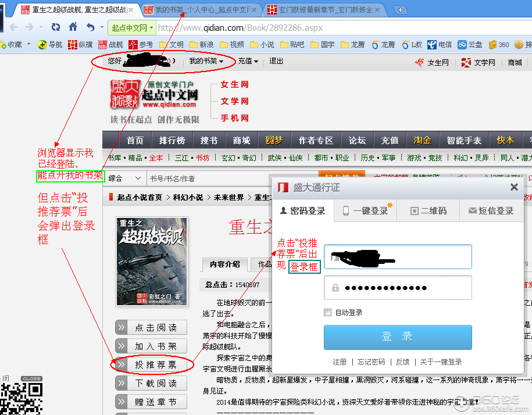Screen dimensions: 532x415
Task: Click the book cover thumbnail
Action: click(x=152, y=262)
